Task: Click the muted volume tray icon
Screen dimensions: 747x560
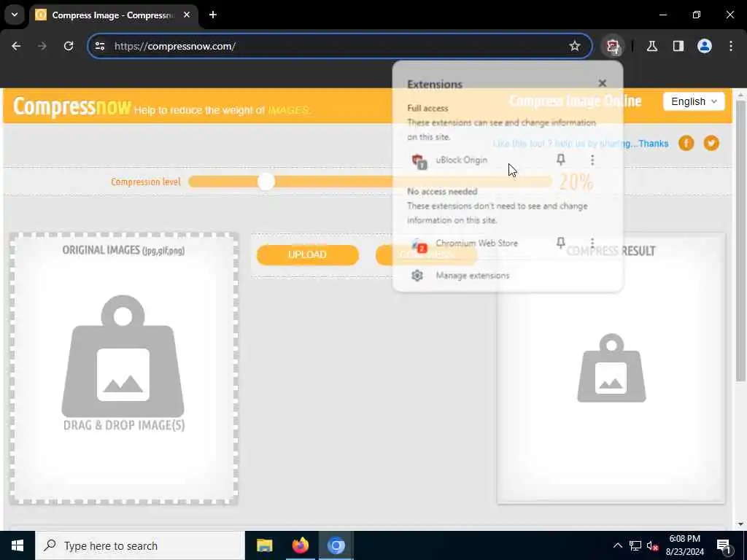Action: [652, 545]
